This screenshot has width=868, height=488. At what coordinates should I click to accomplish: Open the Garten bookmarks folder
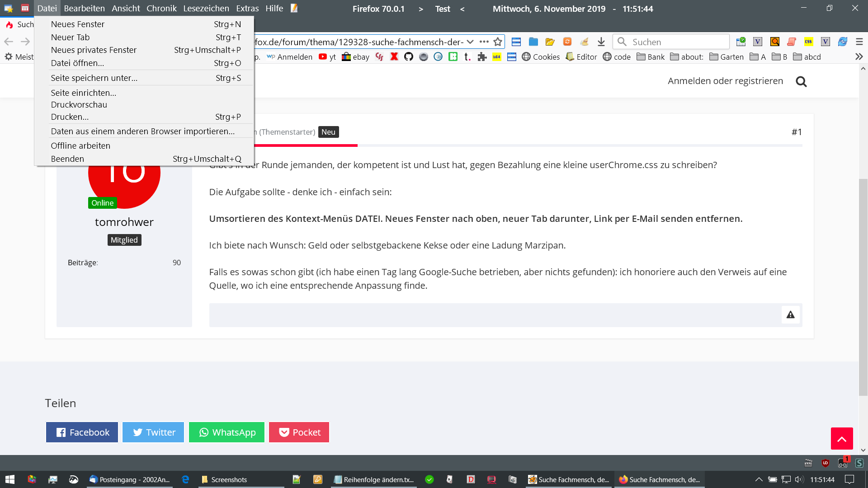click(x=726, y=57)
